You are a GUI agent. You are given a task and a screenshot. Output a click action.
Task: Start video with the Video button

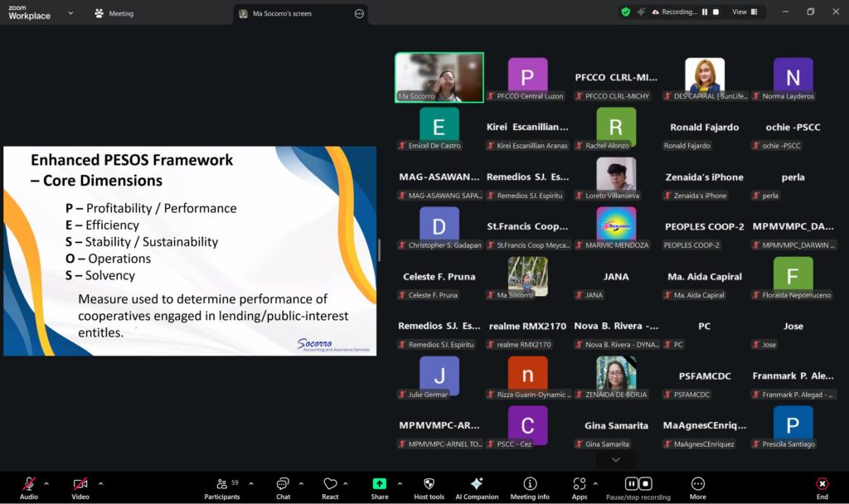(x=80, y=485)
